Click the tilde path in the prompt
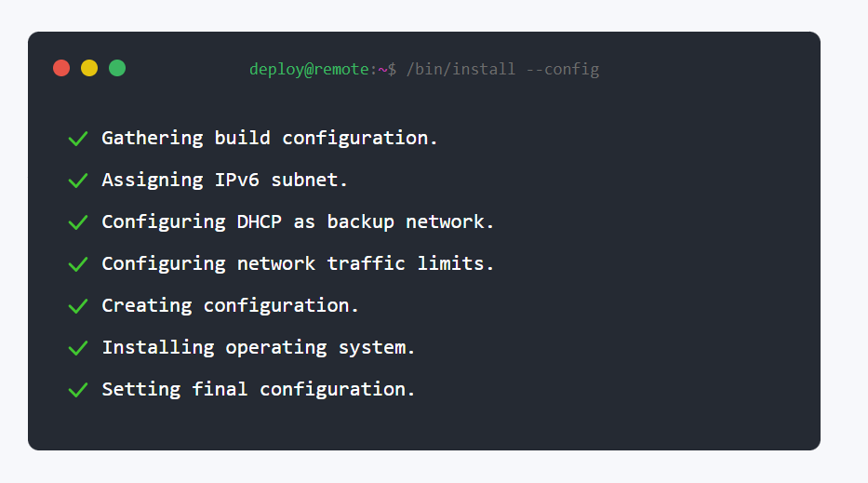 (381, 70)
